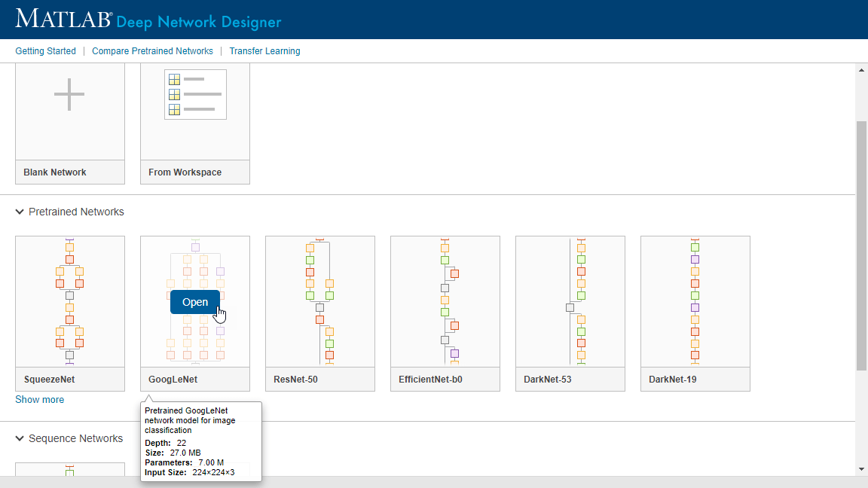Pick the DarkNet-53 network diagram
Viewport: 868px width, 488px height.
[x=570, y=301]
